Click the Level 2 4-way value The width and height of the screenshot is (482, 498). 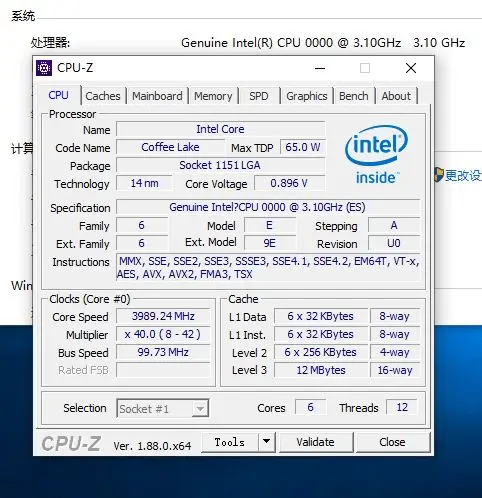395,352
